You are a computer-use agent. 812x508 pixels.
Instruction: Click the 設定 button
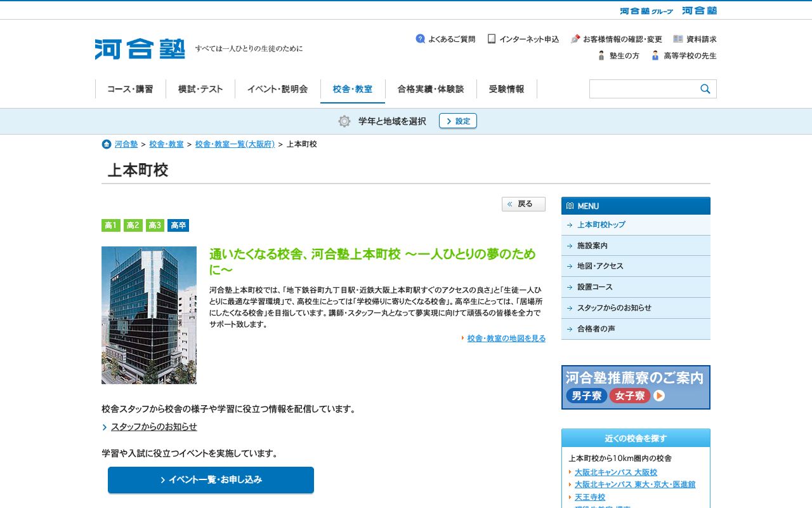point(458,121)
